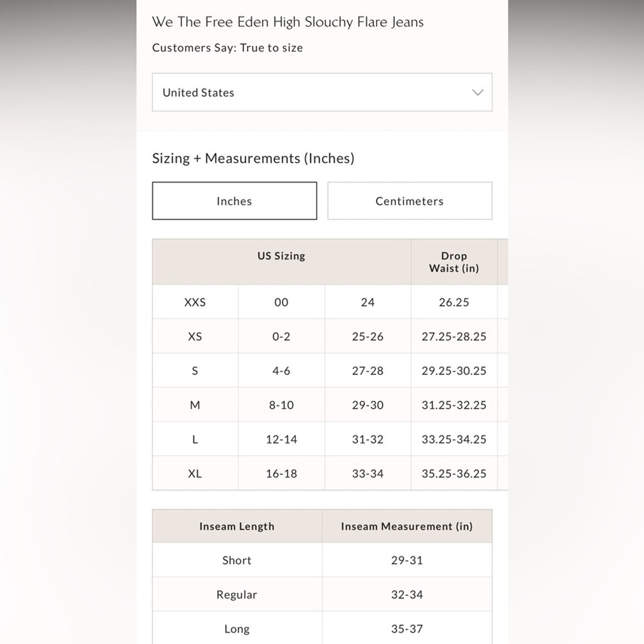Click the Drop Waist (in) header
The width and height of the screenshot is (644, 644).
454,262
